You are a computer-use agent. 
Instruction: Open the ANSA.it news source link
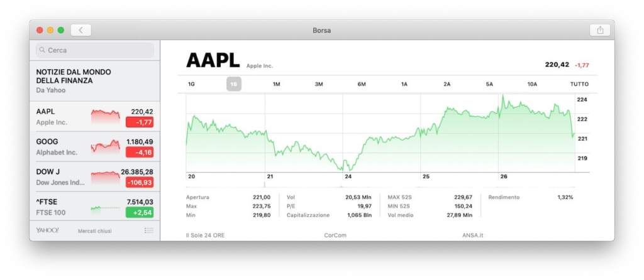[472, 235]
